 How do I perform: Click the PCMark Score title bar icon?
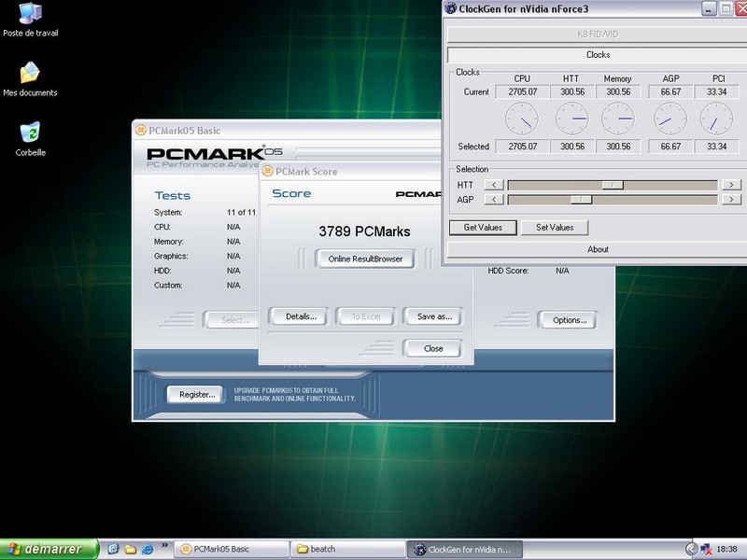[x=268, y=171]
